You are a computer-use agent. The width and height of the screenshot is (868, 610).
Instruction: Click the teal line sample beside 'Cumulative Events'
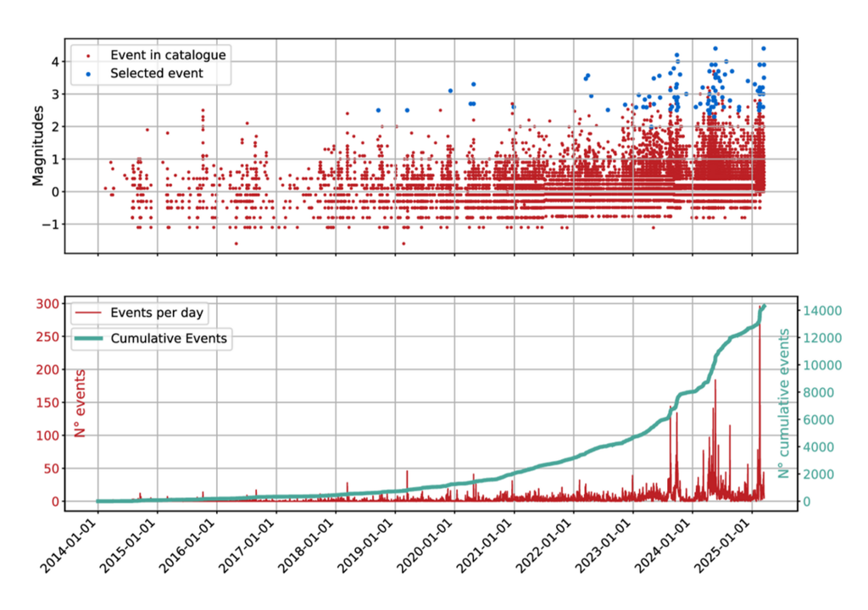89,338
